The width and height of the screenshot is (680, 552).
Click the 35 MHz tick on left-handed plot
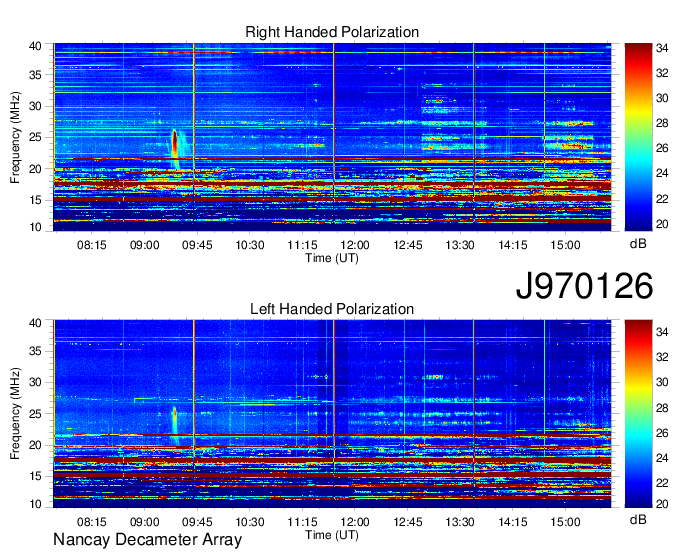coord(35,351)
